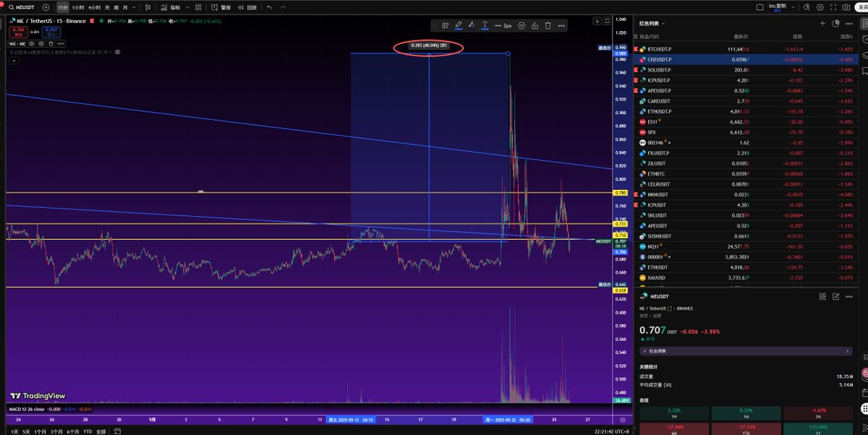The width and height of the screenshot is (868, 435).
Task: Select XAUUSD in the watchlist
Action: tap(745, 278)
